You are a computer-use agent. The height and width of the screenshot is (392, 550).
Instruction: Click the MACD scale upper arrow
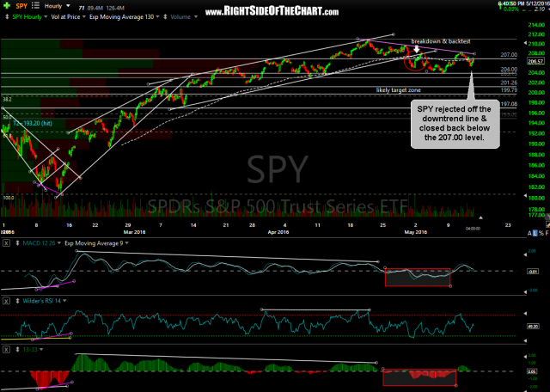(525, 254)
